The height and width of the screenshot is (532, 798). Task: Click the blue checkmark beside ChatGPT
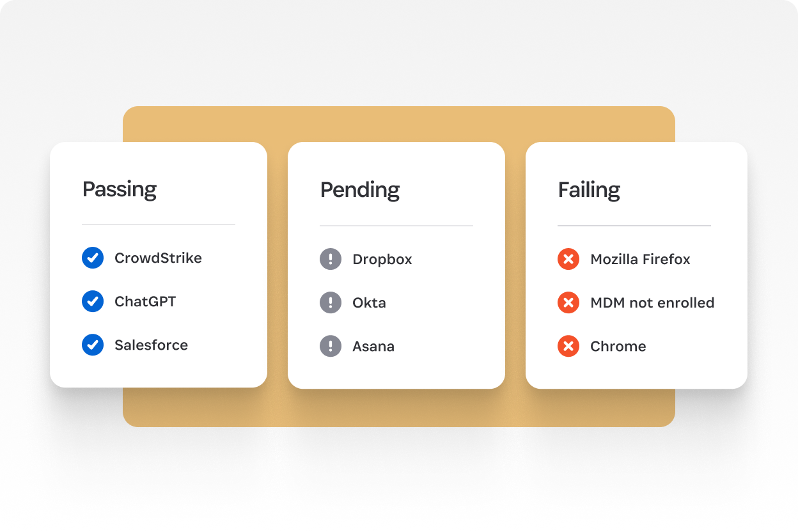93,301
